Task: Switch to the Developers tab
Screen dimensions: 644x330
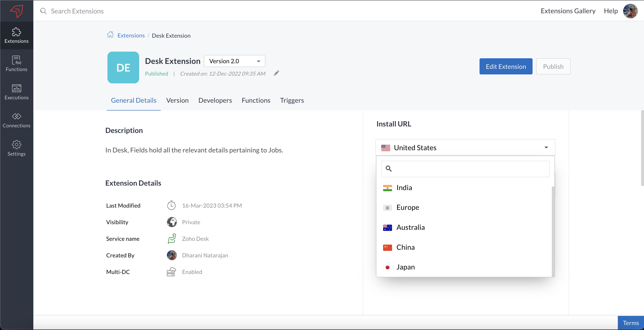Action: coord(215,100)
